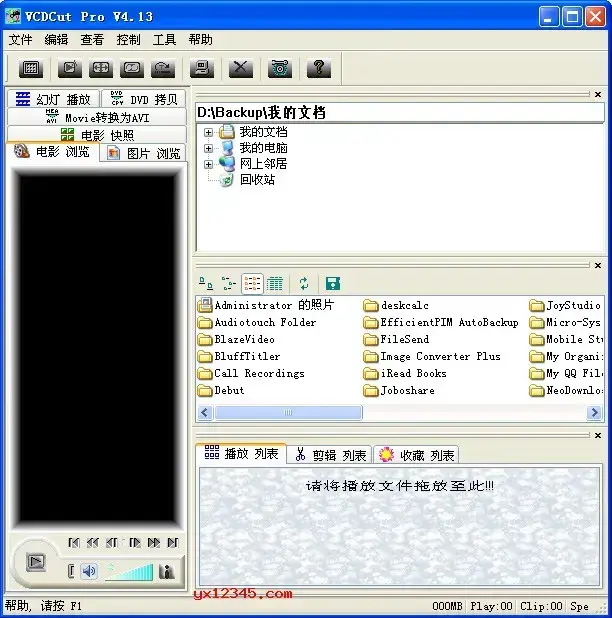Image resolution: width=612 pixels, height=618 pixels.
Task: Select the 播放 列表 tab
Action: click(241, 454)
